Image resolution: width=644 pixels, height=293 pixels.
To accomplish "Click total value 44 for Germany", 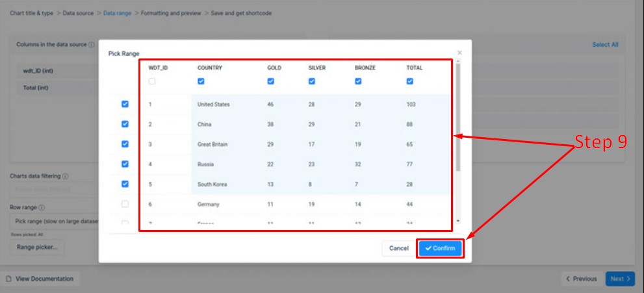I will point(409,205).
